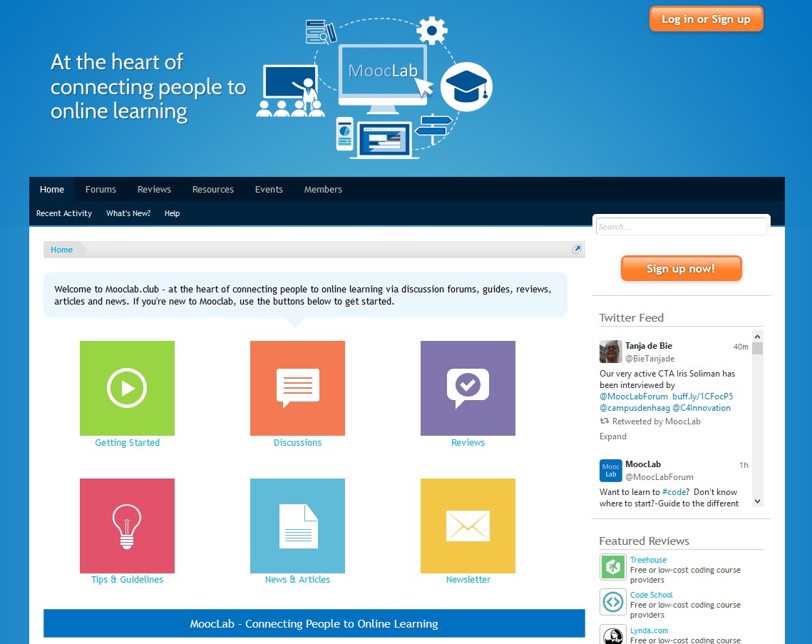Open the @C4Innovation mention
The width and height of the screenshot is (812, 644).
coord(701,408)
